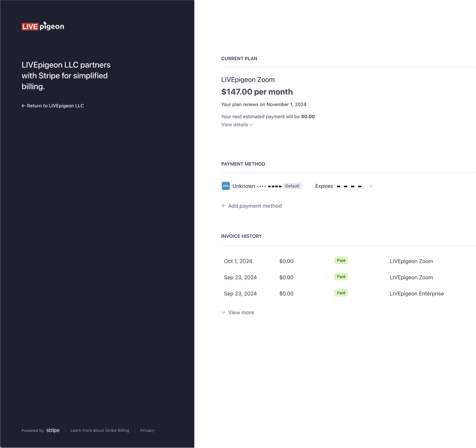
Task: Click the $0.00 amount on the Oct 1 invoice
Action: (x=286, y=261)
